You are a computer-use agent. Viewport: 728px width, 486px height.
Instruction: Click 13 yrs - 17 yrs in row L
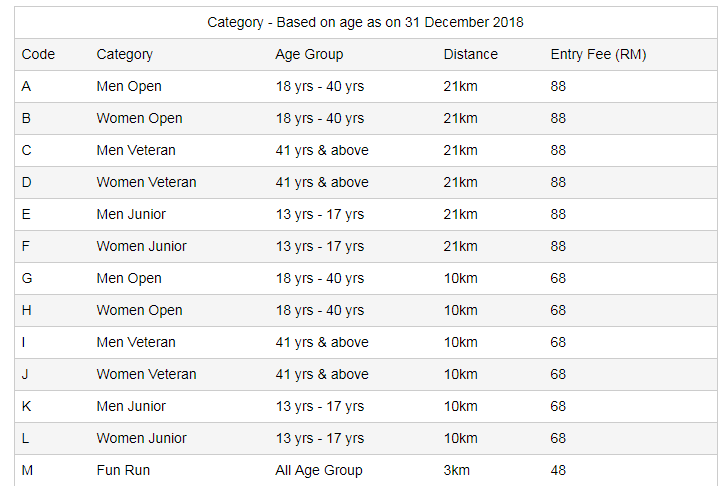point(319,439)
